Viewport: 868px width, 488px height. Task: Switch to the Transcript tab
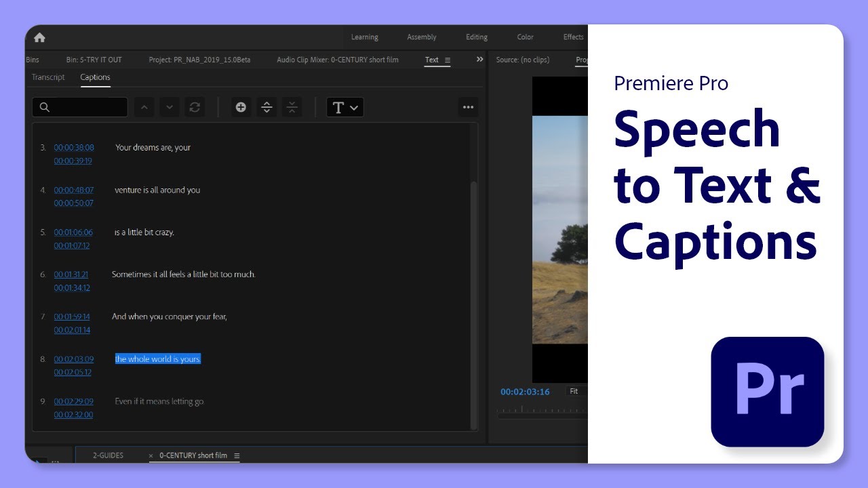48,77
